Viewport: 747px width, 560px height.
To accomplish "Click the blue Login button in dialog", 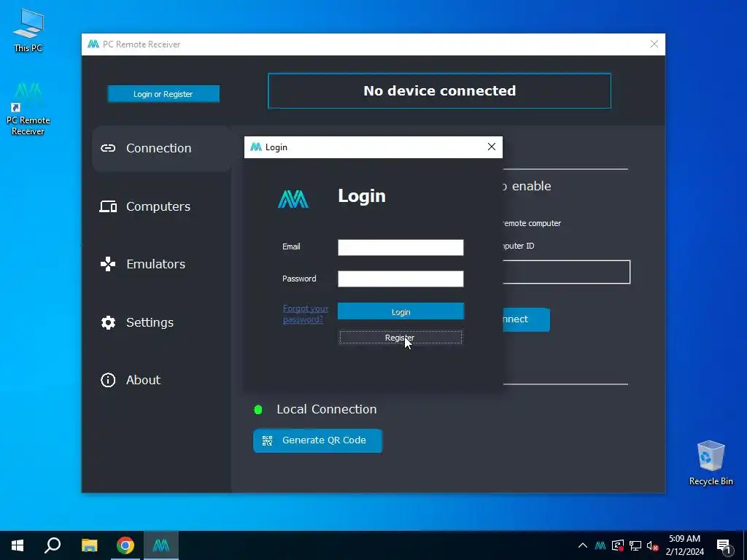I will point(400,312).
